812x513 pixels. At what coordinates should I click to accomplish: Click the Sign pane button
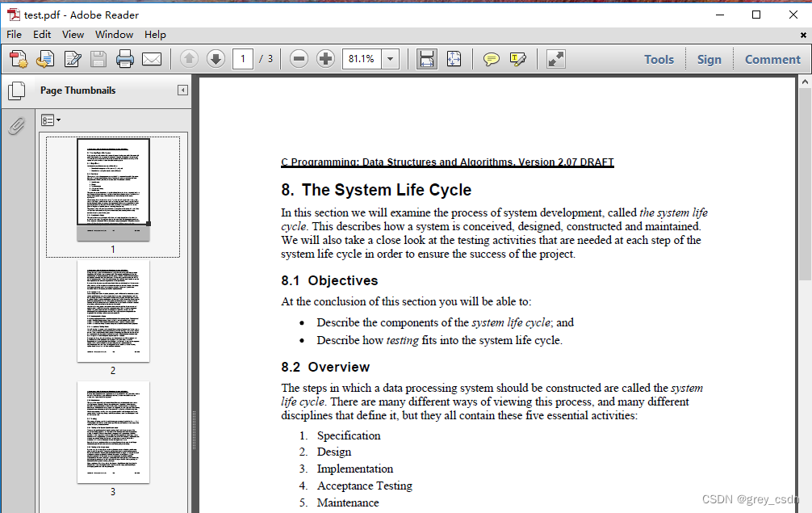point(709,58)
